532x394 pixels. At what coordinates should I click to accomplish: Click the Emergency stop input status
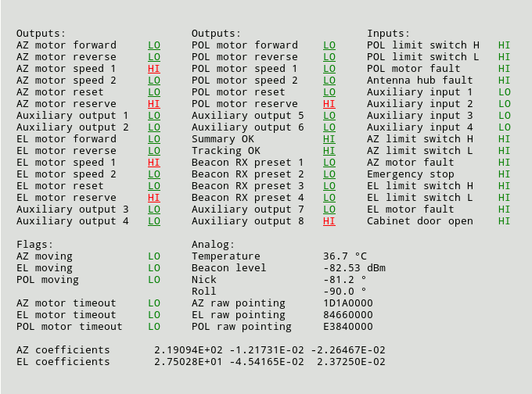[x=504, y=174]
